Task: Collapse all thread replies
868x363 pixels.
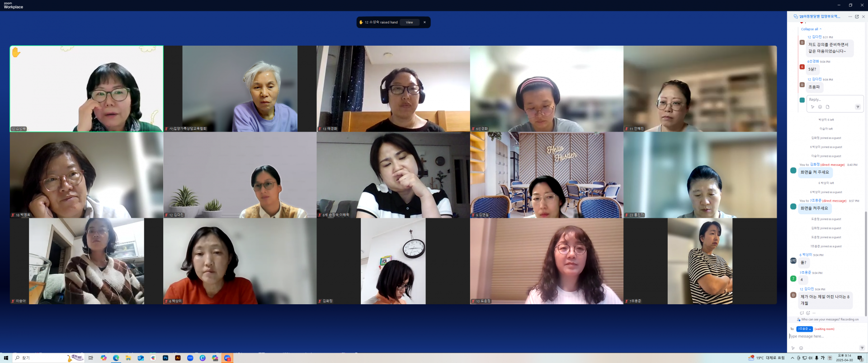Action: [x=811, y=29]
